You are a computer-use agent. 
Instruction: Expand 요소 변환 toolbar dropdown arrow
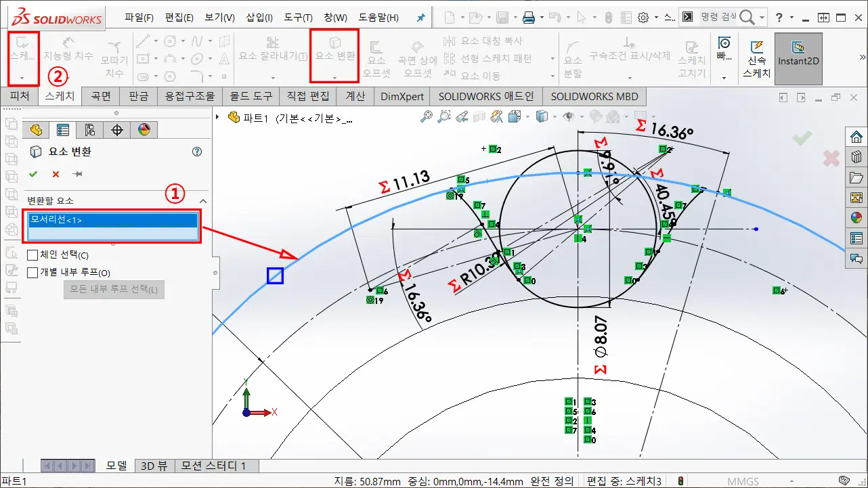(334, 79)
